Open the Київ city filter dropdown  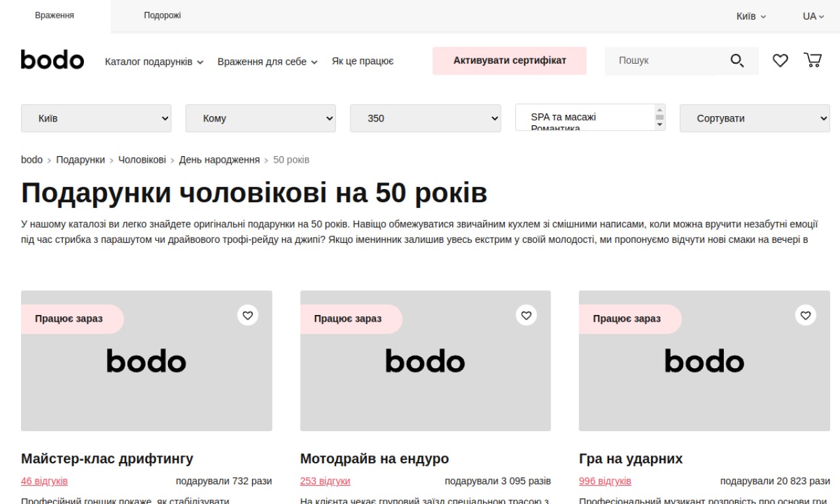coord(96,118)
